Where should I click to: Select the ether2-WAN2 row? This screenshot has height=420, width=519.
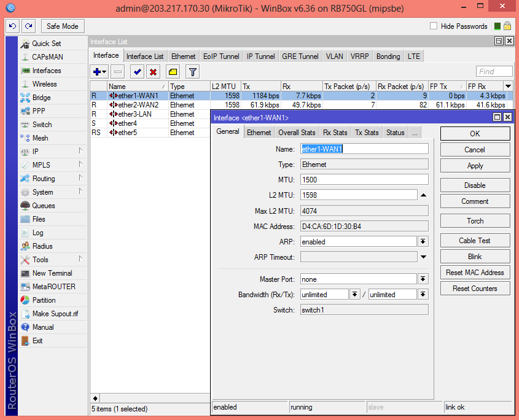302,105
